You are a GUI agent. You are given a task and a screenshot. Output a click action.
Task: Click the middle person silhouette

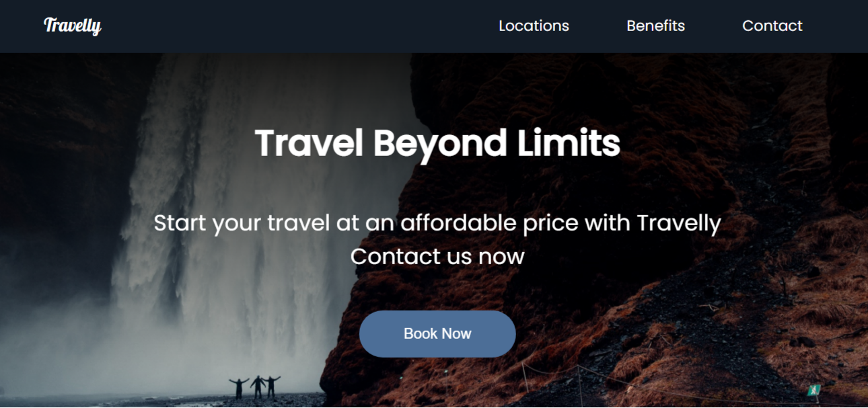(x=257, y=386)
